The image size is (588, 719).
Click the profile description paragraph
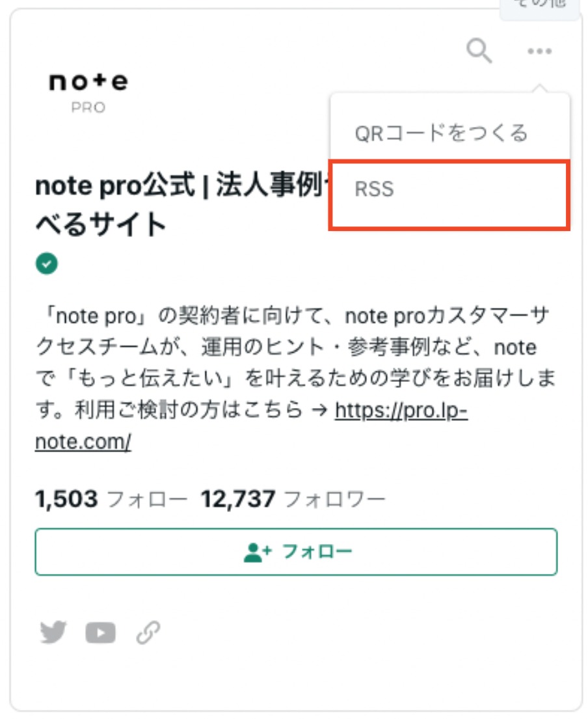click(296, 378)
